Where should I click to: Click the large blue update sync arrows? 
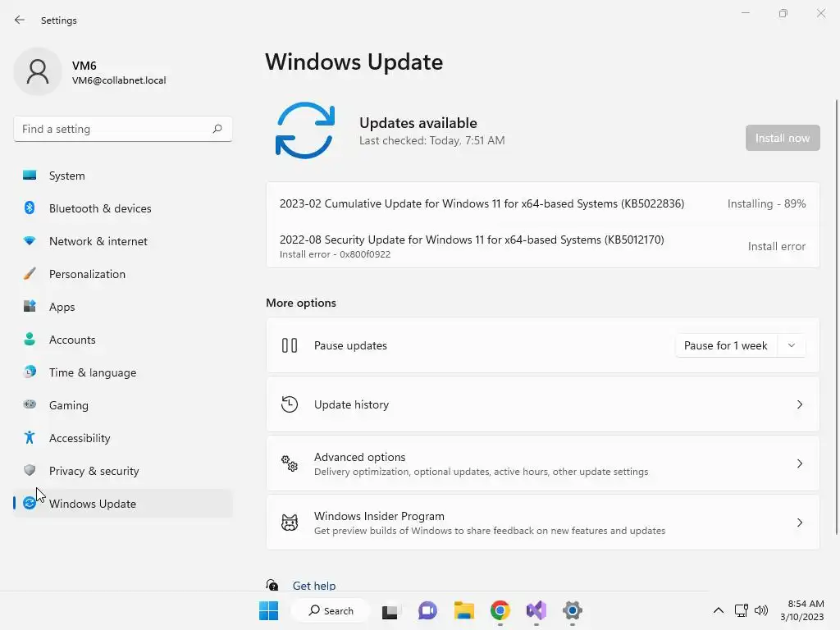click(x=305, y=130)
